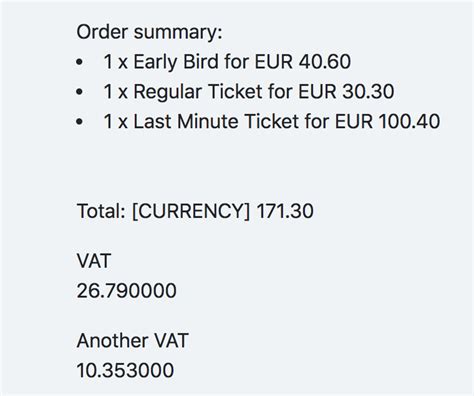
Task: Click the 10.353000 value
Action: point(125,370)
